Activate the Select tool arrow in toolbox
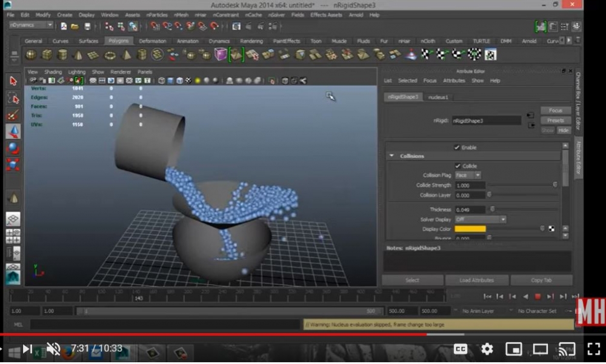The height and width of the screenshot is (364, 606). pyautogui.click(x=13, y=81)
